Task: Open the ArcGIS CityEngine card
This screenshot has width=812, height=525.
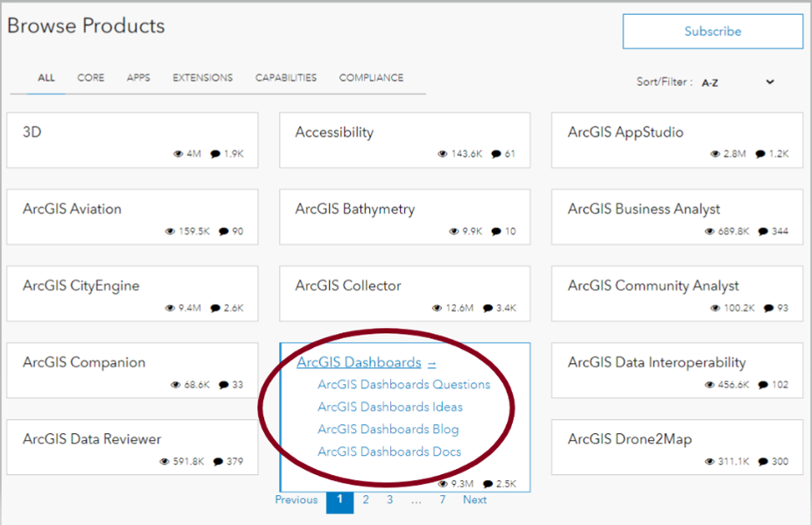Action: [x=132, y=294]
